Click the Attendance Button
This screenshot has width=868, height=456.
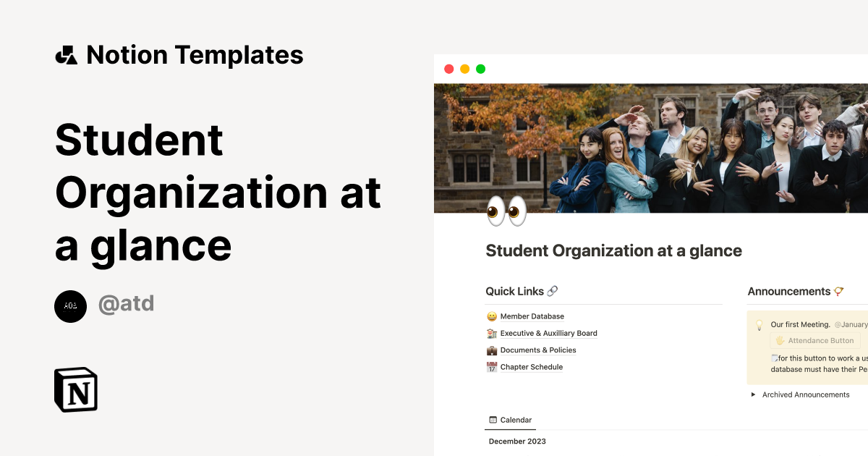click(x=814, y=340)
